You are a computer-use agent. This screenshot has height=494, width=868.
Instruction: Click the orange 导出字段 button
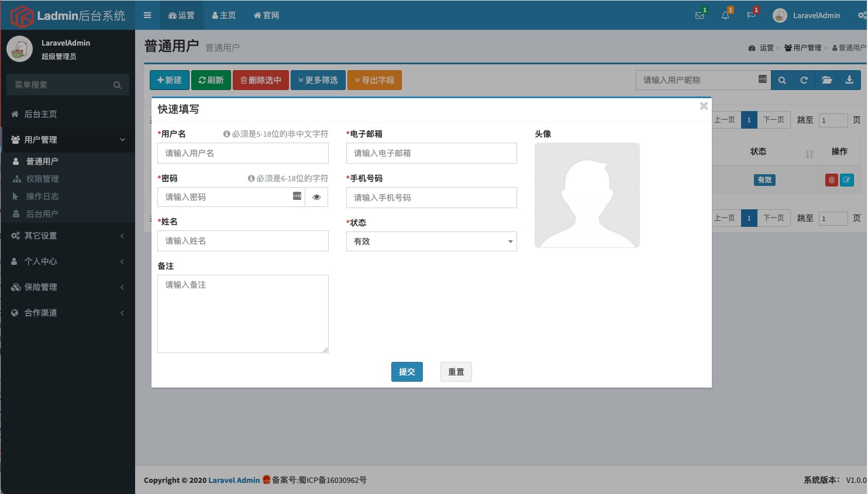point(375,80)
